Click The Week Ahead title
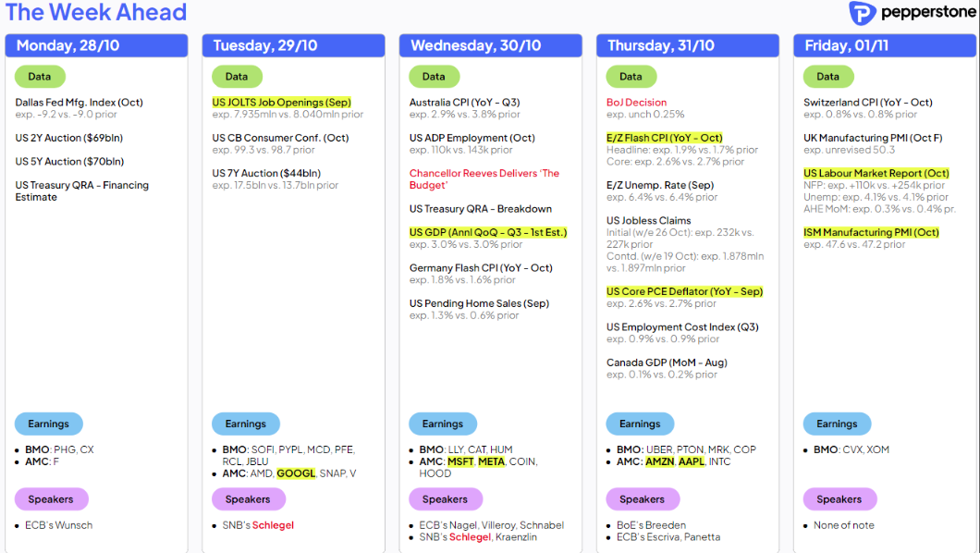Image resolution: width=980 pixels, height=553 pixels. click(x=96, y=12)
